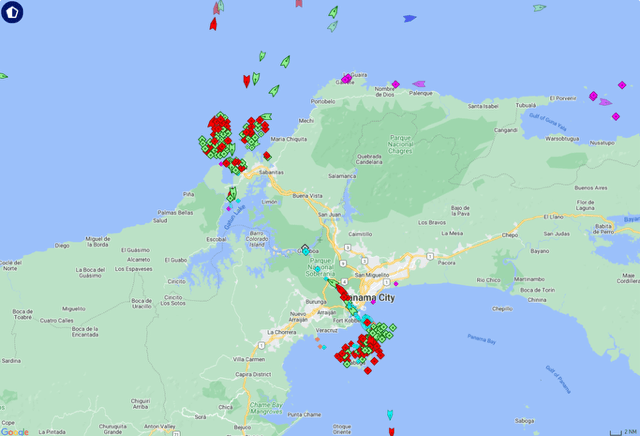Select the purple ship at far right
Screen dimensions: 640x436
click(614, 115)
